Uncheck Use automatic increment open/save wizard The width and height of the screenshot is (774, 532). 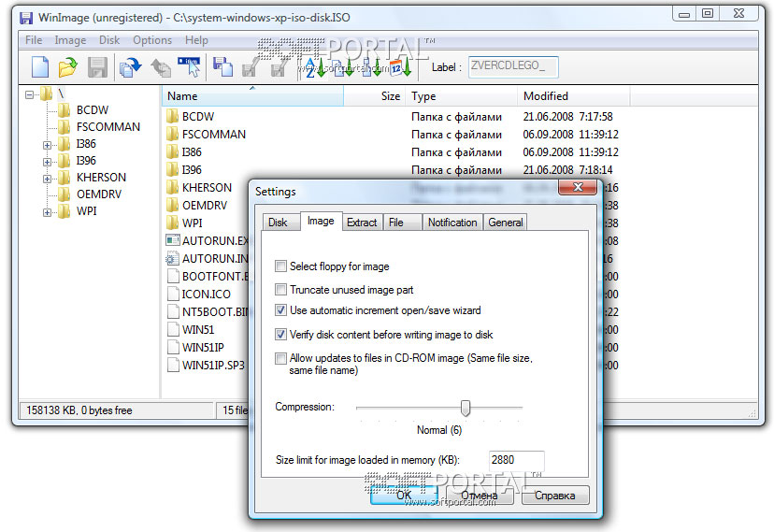tap(280, 309)
